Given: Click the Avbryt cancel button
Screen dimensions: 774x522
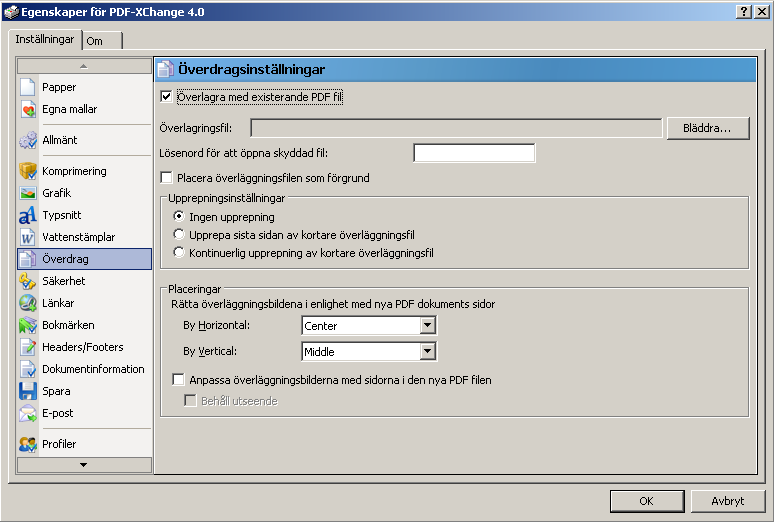Looking at the screenshot, I should click(728, 501).
